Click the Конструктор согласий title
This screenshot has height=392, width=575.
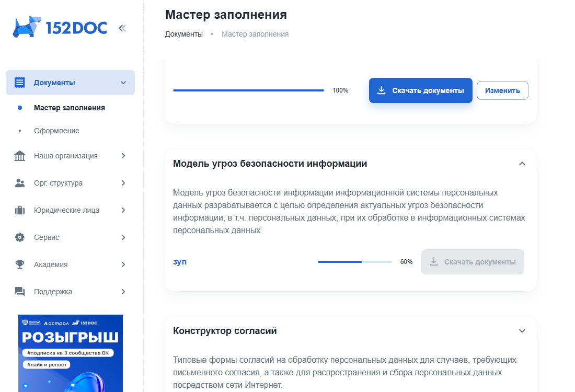pyautogui.click(x=225, y=331)
